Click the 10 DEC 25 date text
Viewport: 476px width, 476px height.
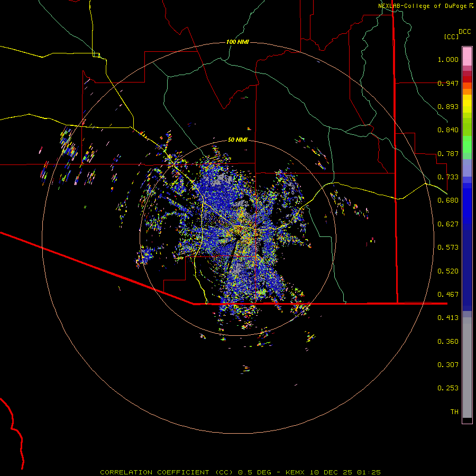(x=331, y=472)
